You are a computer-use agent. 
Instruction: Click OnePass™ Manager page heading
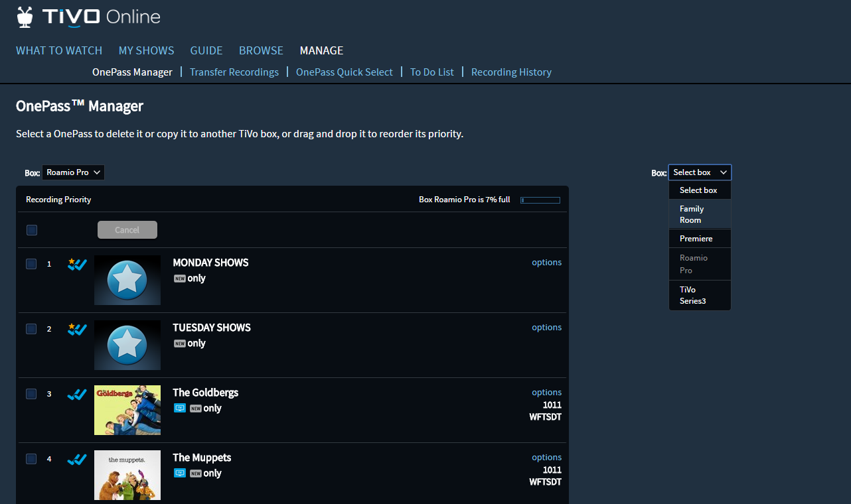pos(80,106)
